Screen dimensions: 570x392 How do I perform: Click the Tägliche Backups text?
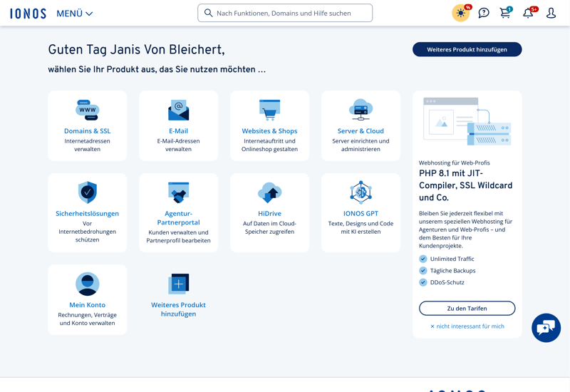click(x=452, y=271)
